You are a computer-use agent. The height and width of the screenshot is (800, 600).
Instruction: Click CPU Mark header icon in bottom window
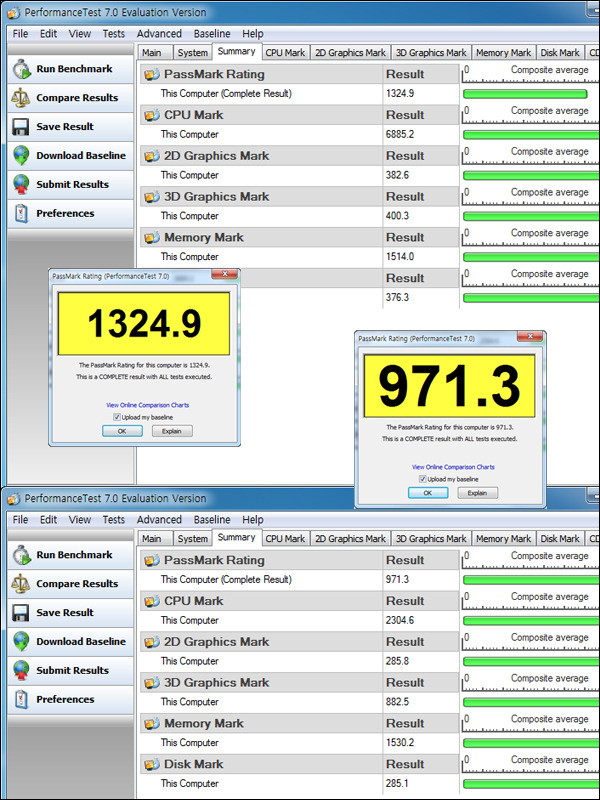point(152,602)
